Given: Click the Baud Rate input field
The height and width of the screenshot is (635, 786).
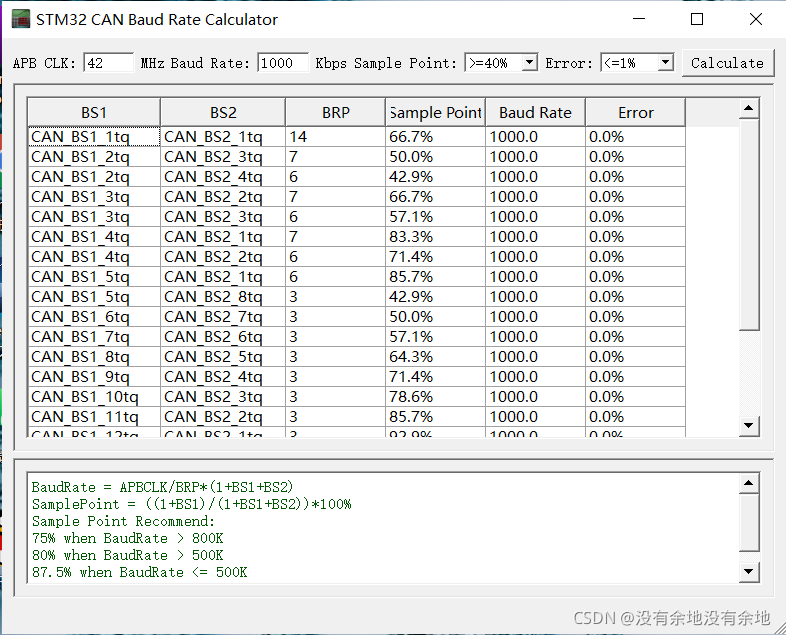Looking at the screenshot, I should (283, 63).
